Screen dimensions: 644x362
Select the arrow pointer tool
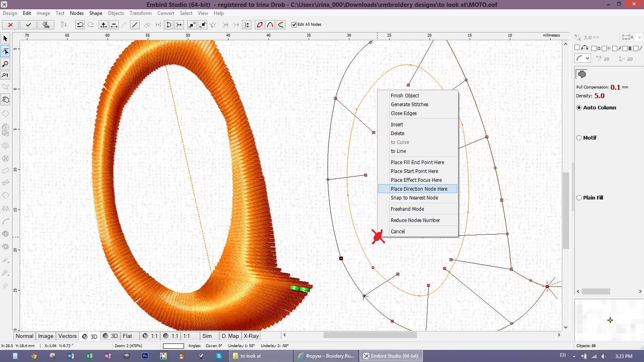tap(5, 39)
